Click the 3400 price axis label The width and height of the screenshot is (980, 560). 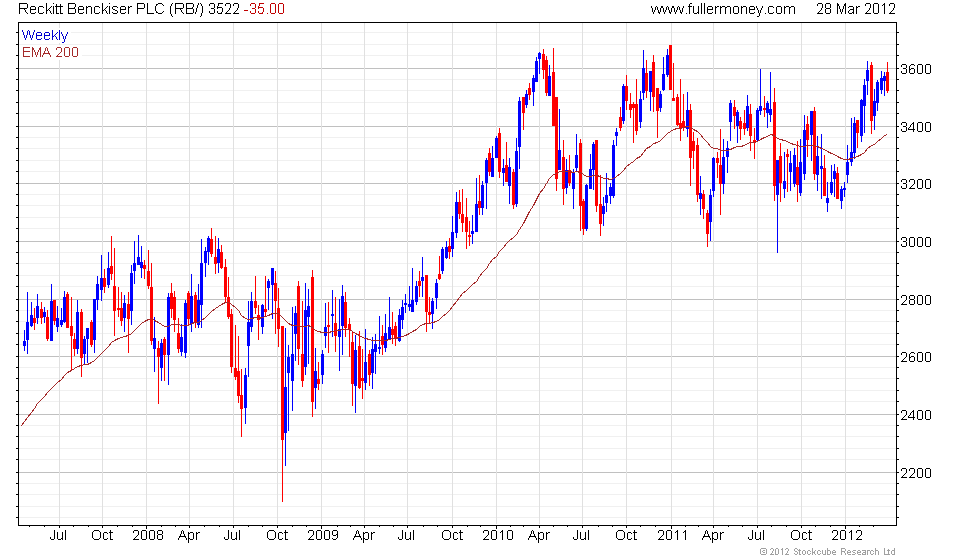click(x=916, y=128)
